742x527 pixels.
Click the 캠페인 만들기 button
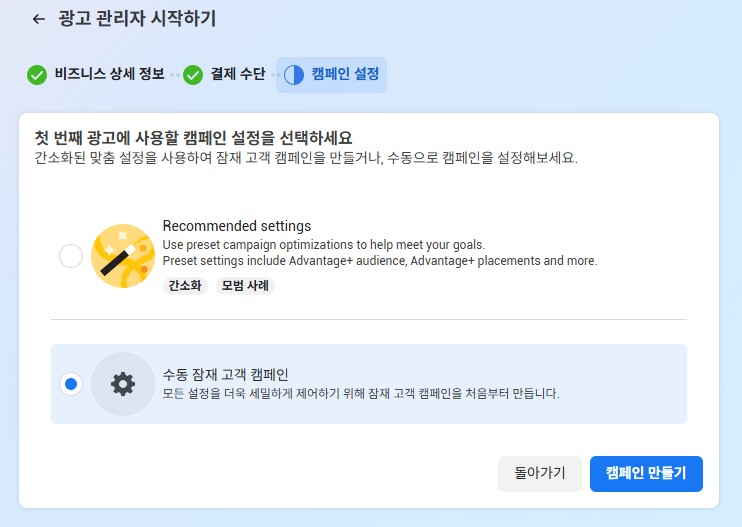646,474
